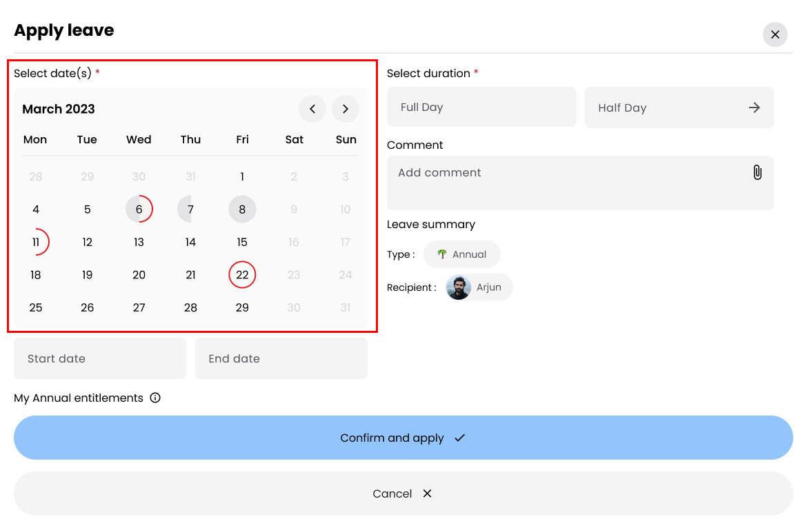Click the X icon inside the Cancel button
The height and width of the screenshot is (532, 807).
tap(427, 493)
